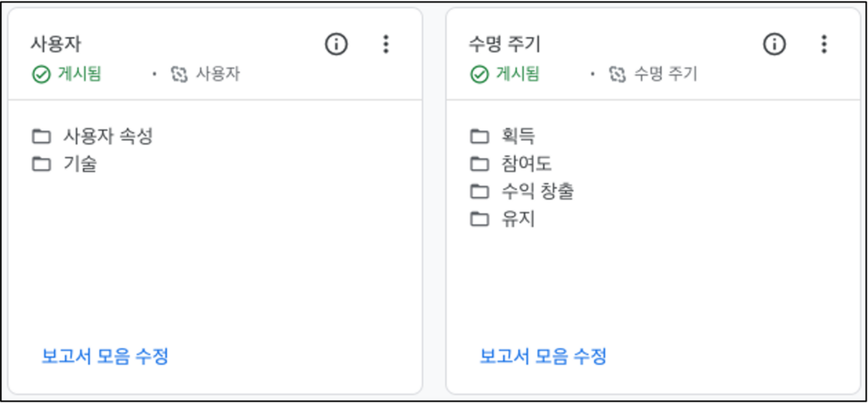
Task: Click the 사용자 card title
Action: coord(57,44)
